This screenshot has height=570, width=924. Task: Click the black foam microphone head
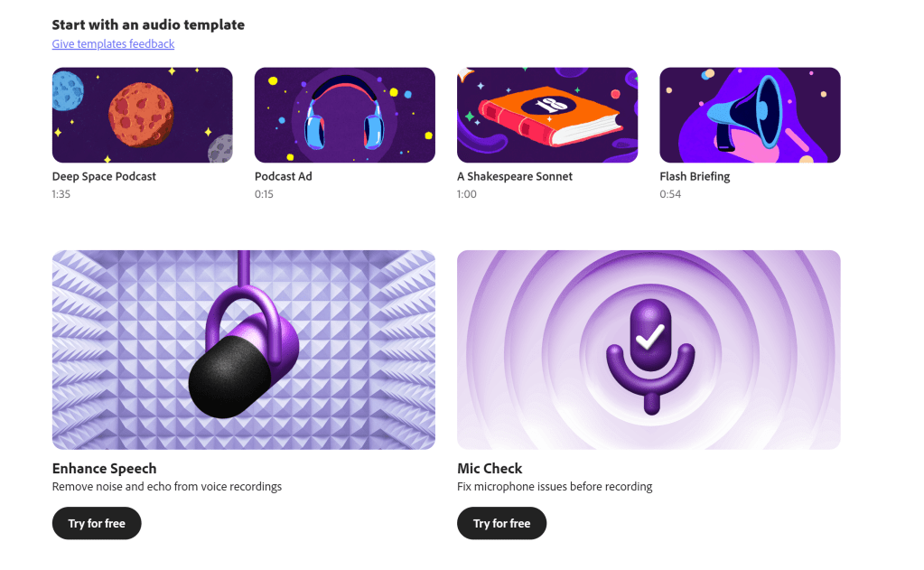pyautogui.click(x=229, y=378)
